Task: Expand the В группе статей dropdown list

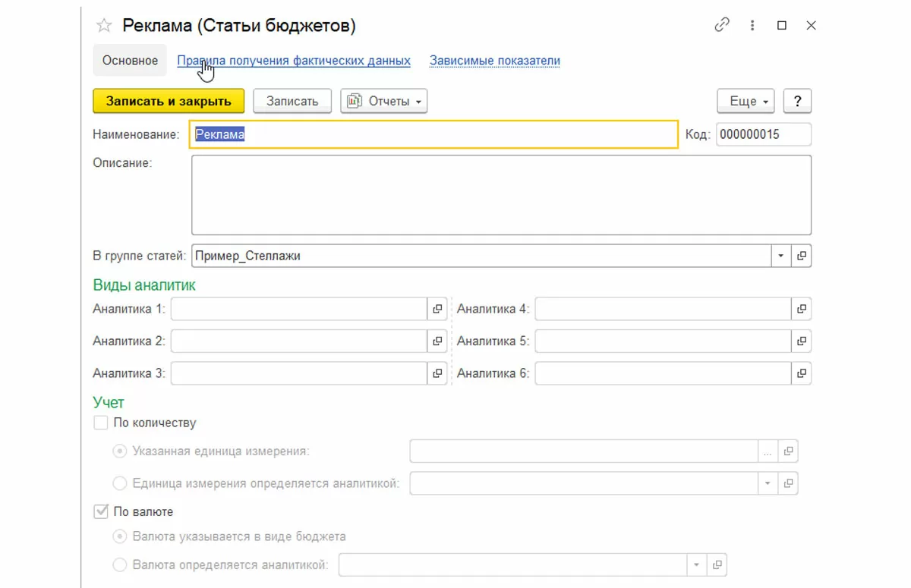Action: (781, 256)
